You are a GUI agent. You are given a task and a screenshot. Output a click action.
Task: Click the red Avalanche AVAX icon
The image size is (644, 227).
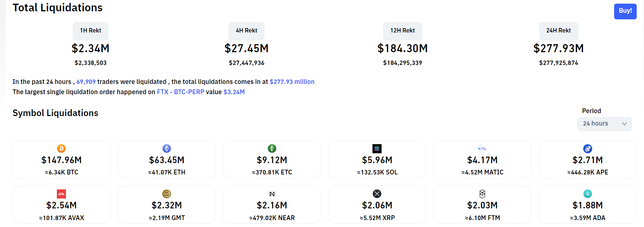coord(61,194)
